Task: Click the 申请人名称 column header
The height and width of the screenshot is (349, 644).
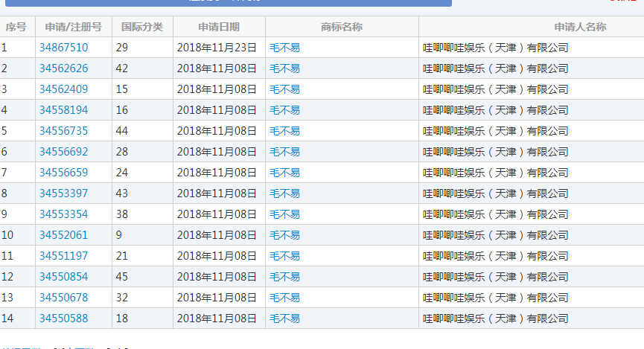Action: [x=580, y=27]
